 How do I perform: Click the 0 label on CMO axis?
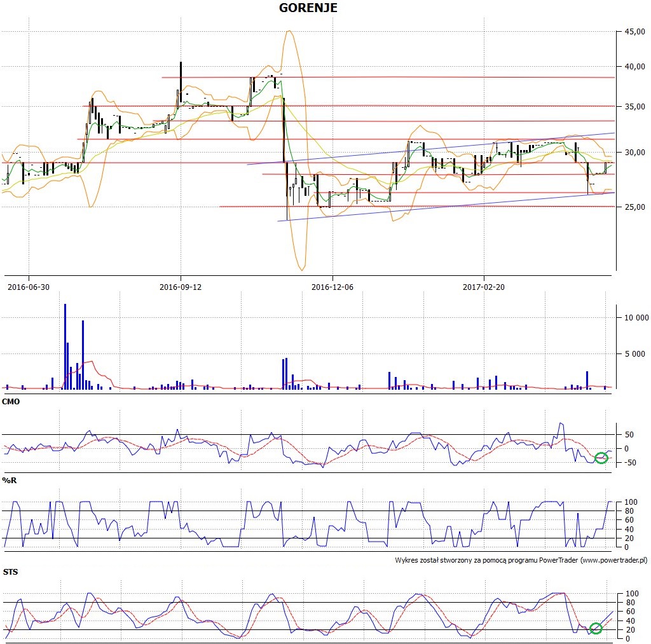(626, 448)
